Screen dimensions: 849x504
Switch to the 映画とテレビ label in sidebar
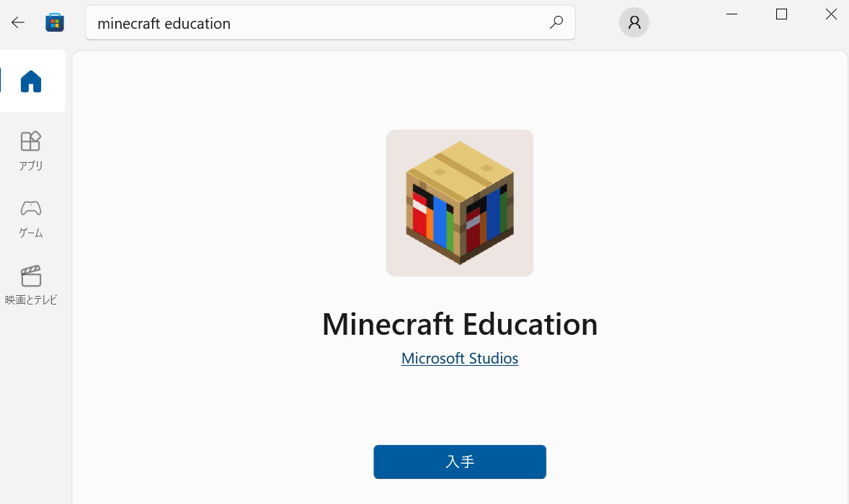[31, 300]
